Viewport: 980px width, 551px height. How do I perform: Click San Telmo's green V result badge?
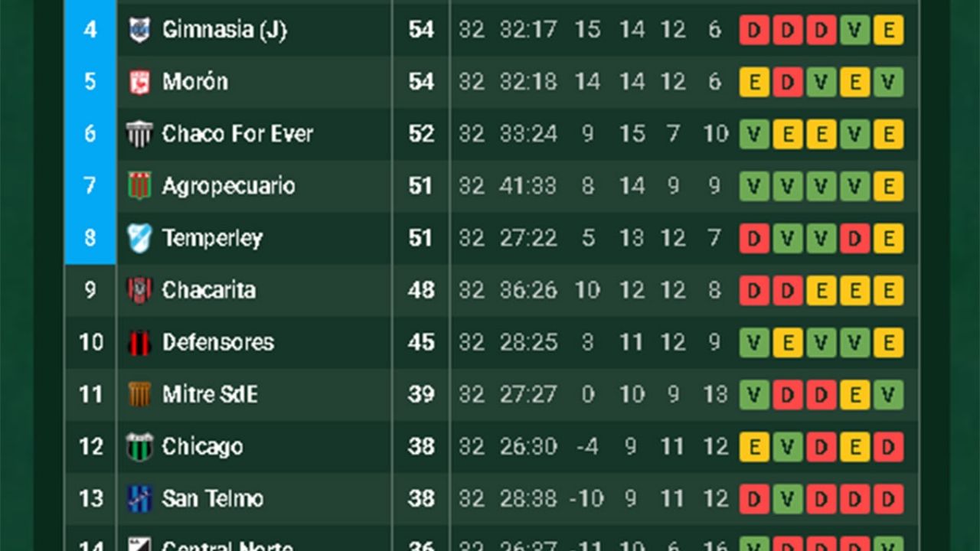788,498
